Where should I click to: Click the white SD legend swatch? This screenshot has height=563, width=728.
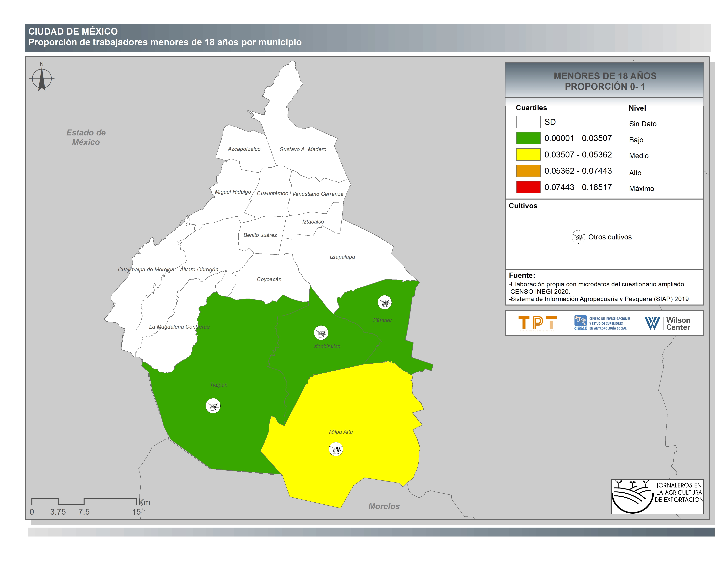click(528, 122)
